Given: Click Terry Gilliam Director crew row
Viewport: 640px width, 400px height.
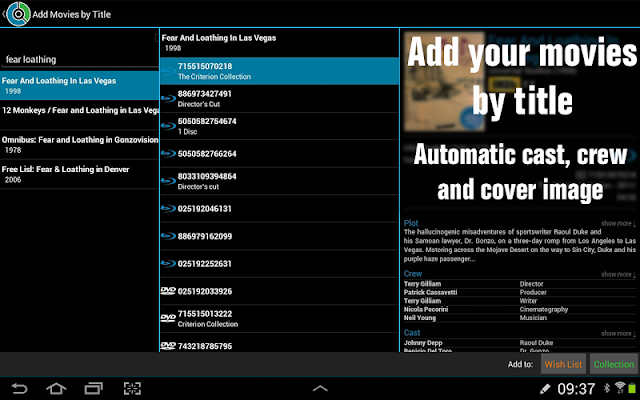Looking at the screenshot, I should 520,284.
